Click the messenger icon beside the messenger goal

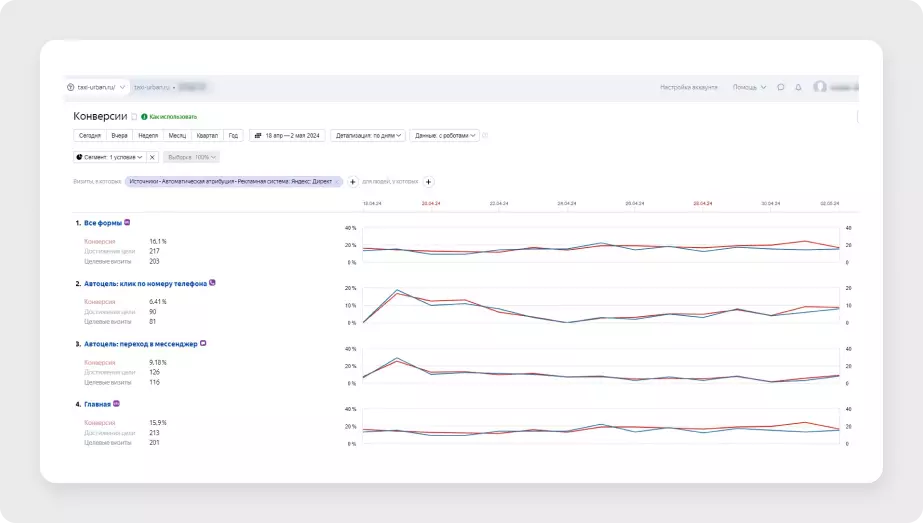(203, 343)
